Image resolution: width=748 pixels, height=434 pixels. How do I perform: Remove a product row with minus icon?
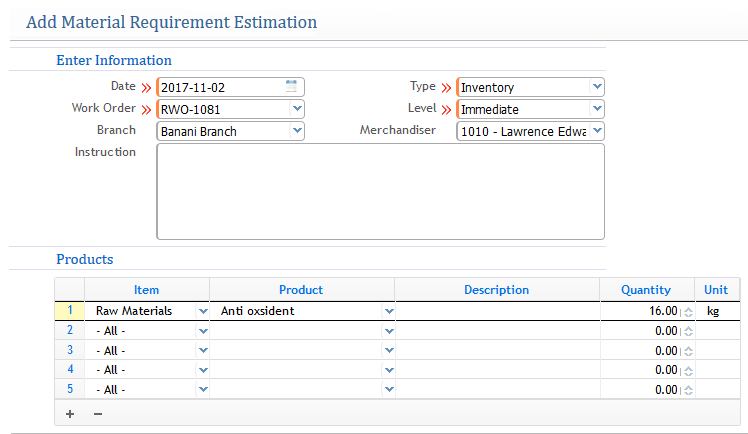98,414
